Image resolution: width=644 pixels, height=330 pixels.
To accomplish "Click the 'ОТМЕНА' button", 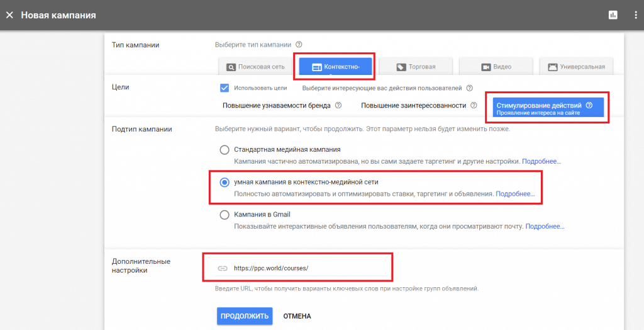I will pyautogui.click(x=297, y=316).
